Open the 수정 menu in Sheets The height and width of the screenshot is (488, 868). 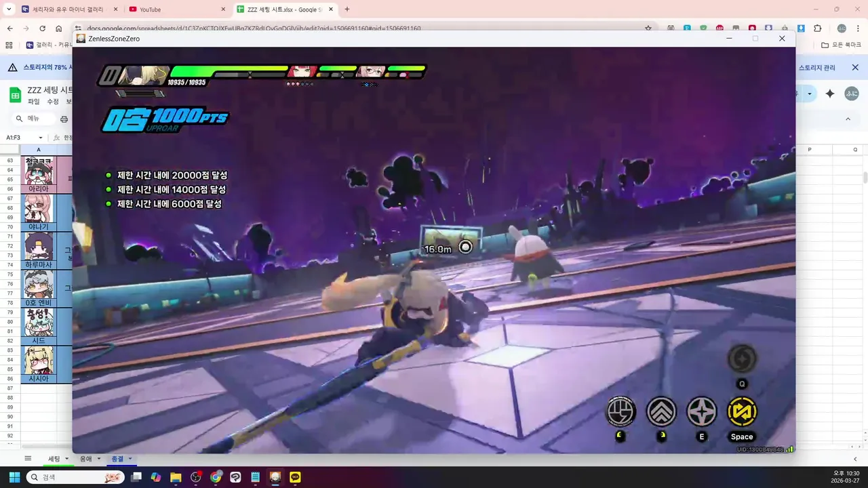pyautogui.click(x=53, y=102)
